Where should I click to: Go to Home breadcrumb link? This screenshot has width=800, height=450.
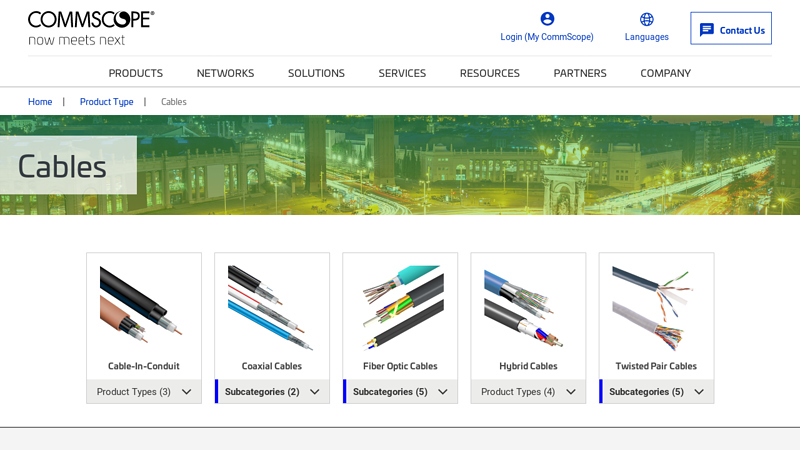[x=40, y=102]
